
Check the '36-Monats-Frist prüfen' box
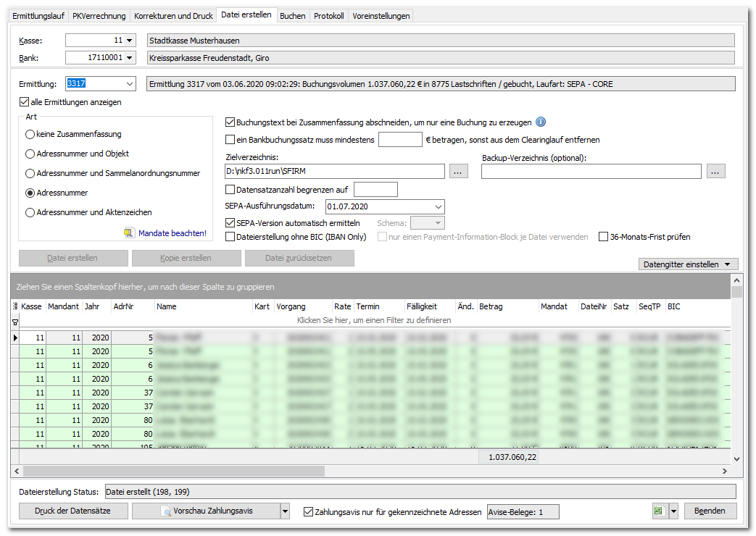(x=603, y=237)
